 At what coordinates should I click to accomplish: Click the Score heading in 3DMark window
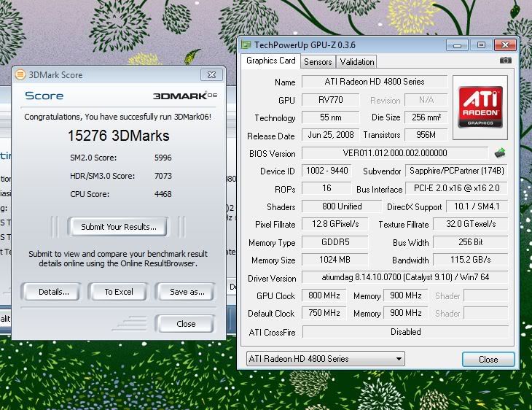click(x=44, y=96)
